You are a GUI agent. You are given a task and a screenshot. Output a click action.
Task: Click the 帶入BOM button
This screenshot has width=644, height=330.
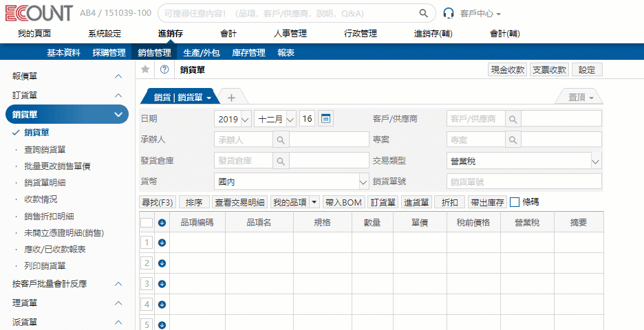tap(344, 202)
